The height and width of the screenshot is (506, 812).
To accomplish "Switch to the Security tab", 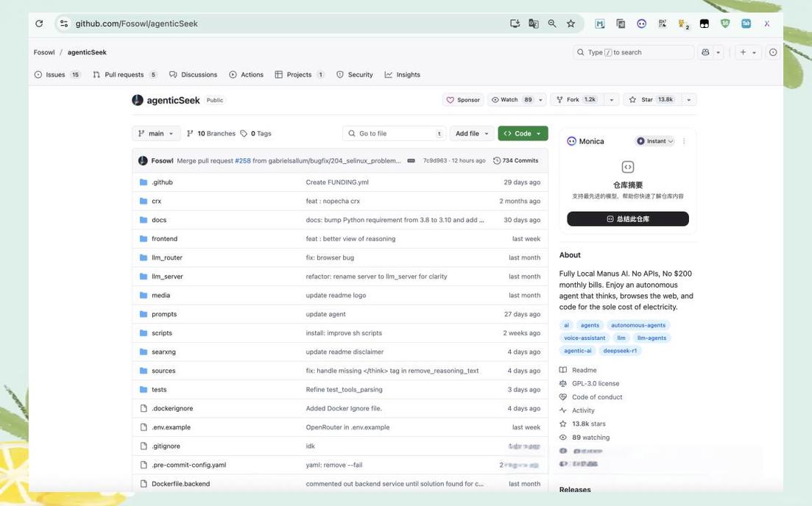I will pyautogui.click(x=355, y=74).
